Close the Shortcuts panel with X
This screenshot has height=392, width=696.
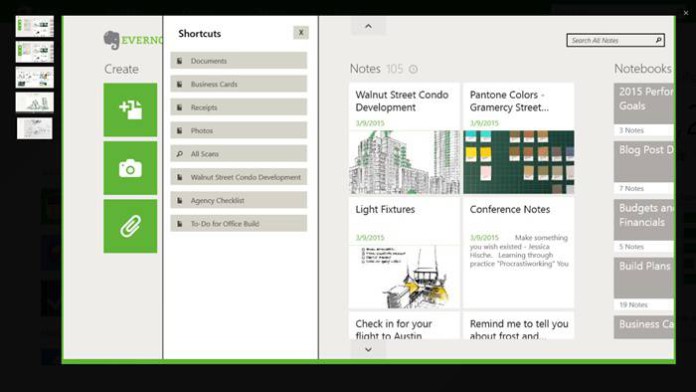pyautogui.click(x=301, y=32)
